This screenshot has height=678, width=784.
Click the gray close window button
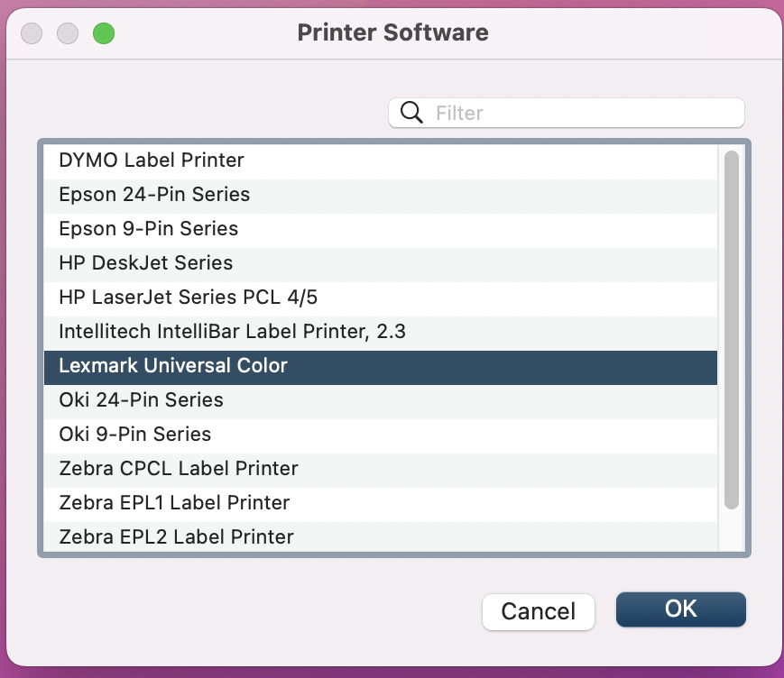coord(32,33)
